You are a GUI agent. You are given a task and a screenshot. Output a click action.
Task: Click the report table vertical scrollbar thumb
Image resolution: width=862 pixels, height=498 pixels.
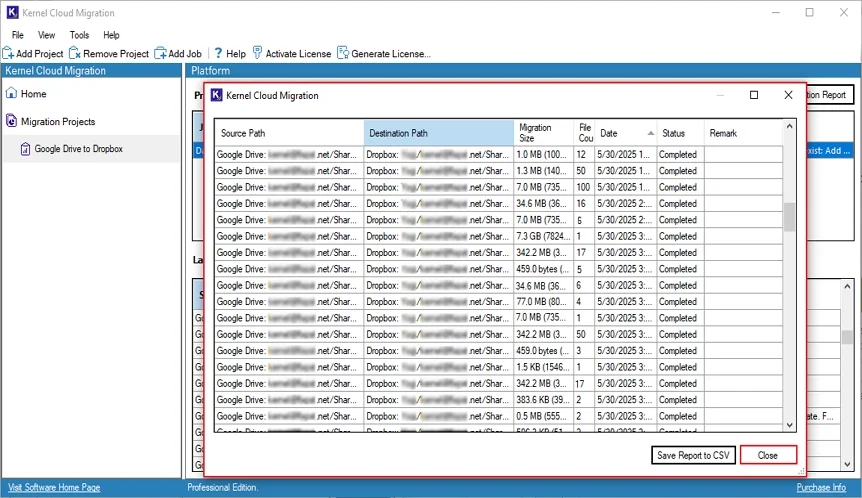click(x=789, y=217)
